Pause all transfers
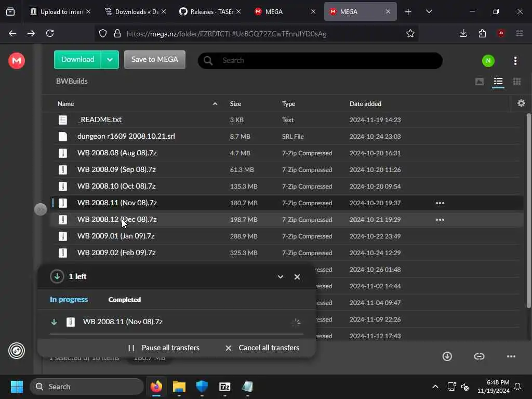This screenshot has width=532, height=399. (x=164, y=348)
